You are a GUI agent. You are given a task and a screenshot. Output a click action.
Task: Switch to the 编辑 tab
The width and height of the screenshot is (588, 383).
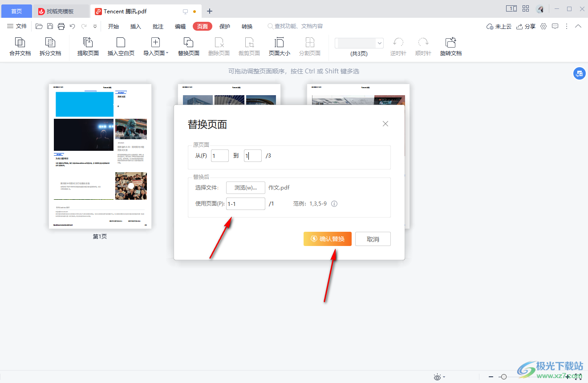180,26
